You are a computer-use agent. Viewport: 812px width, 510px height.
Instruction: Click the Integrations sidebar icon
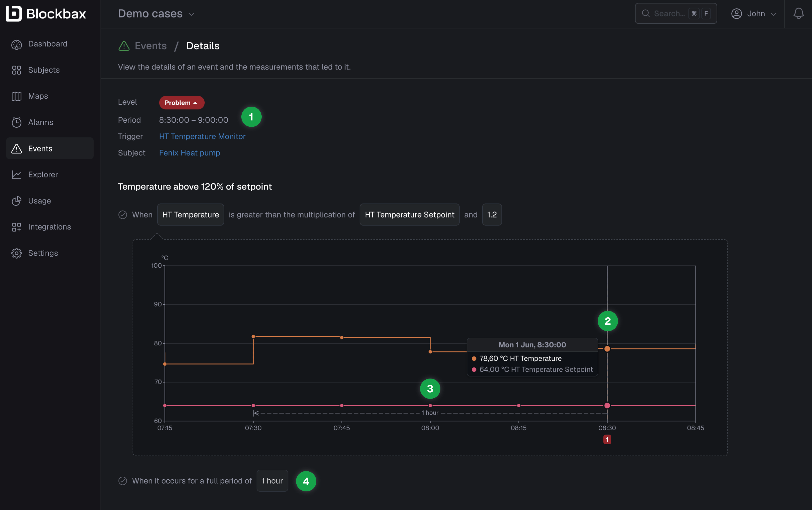[17, 227]
